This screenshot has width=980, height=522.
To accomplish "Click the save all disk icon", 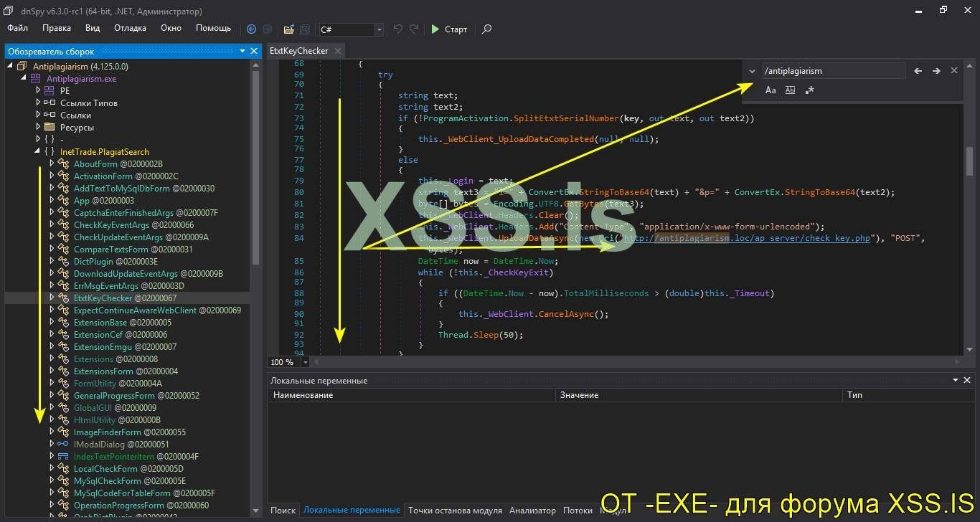I will coord(304,29).
